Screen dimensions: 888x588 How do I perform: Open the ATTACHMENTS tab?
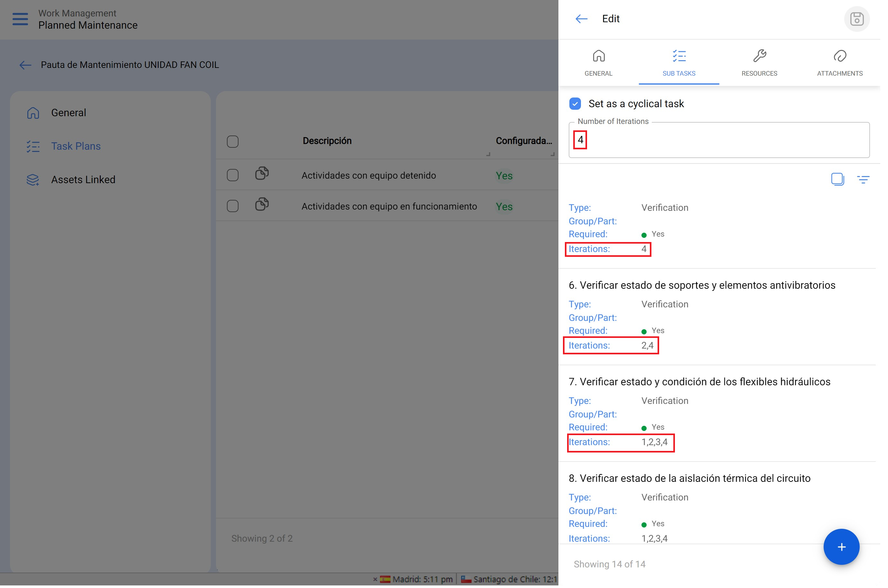click(x=840, y=63)
